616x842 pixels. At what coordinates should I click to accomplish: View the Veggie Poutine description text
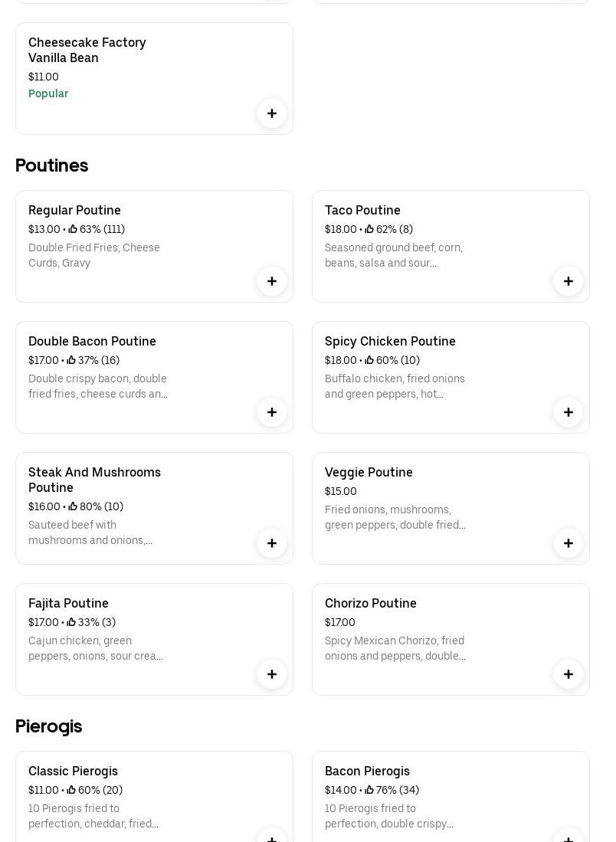395,517
